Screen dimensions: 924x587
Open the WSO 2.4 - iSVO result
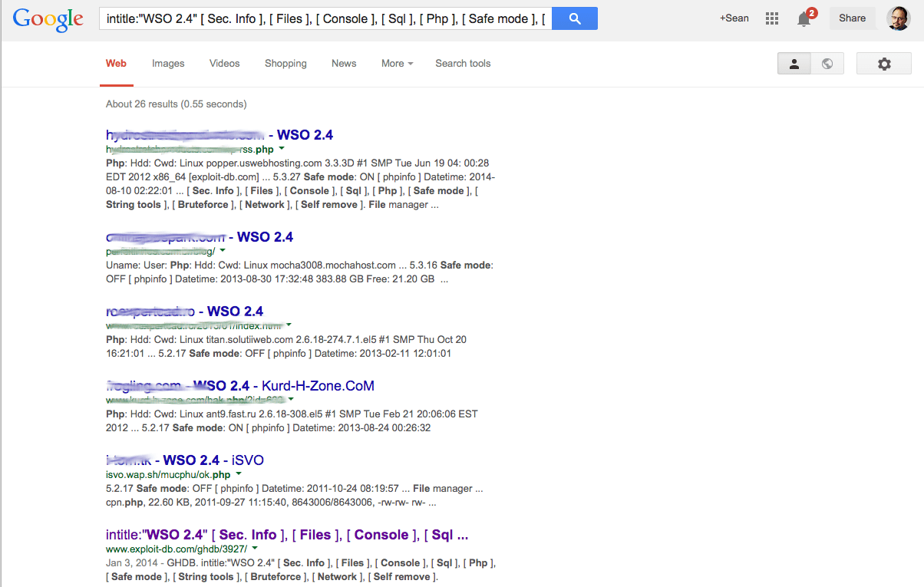(185, 460)
